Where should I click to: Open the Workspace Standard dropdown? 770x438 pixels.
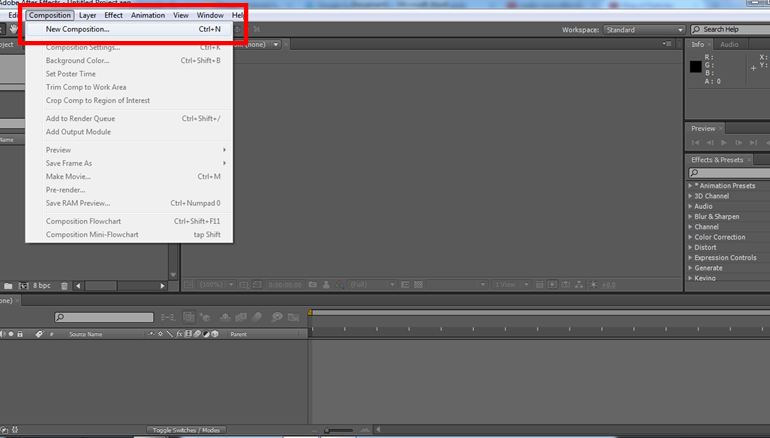tap(644, 30)
